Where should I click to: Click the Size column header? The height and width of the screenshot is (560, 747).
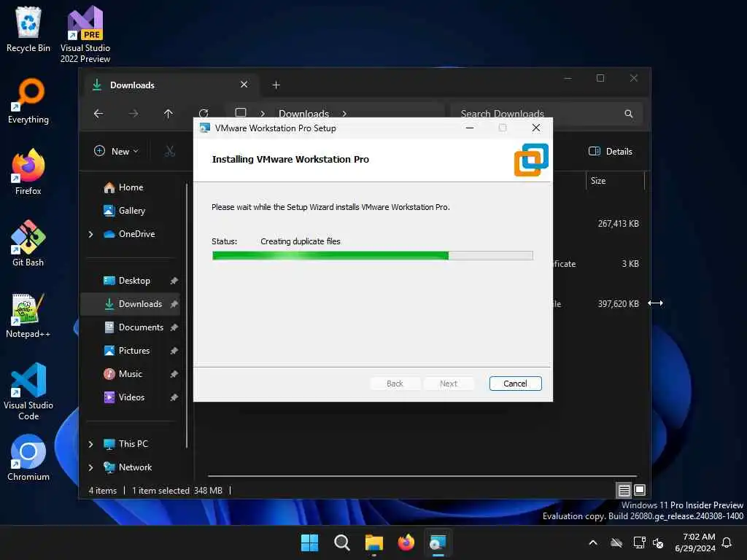614,181
